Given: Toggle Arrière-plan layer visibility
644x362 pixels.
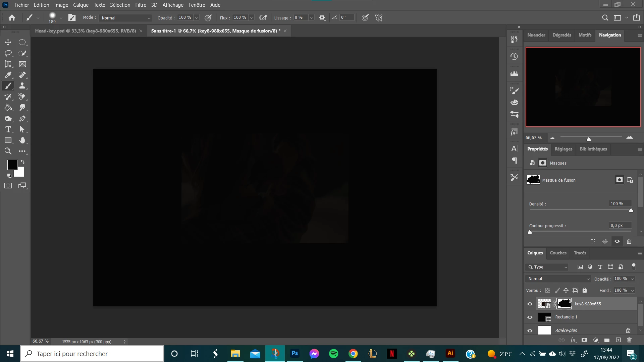Looking at the screenshot, I should [x=530, y=330].
